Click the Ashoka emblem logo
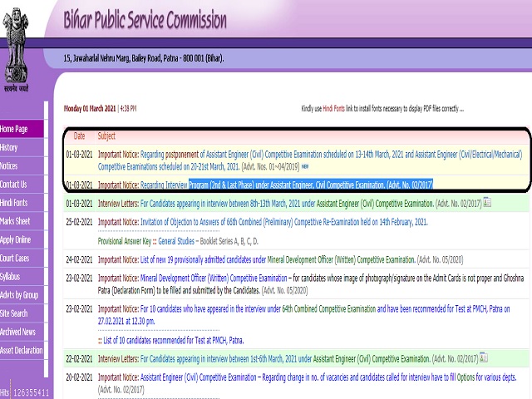Viewport: 532px width, 399px height. point(16,46)
